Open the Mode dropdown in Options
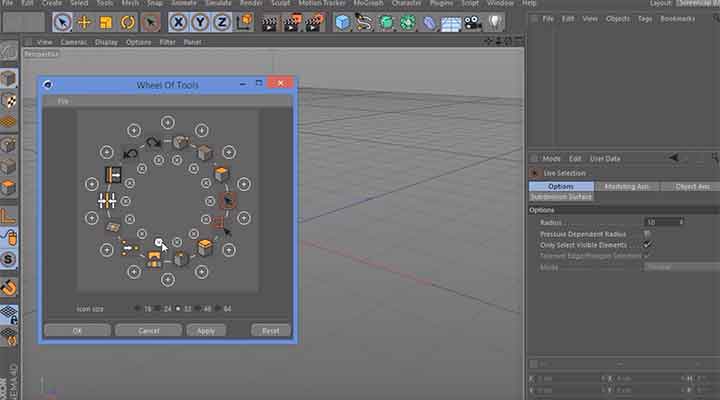Image resolution: width=720 pixels, height=400 pixels. (680, 267)
